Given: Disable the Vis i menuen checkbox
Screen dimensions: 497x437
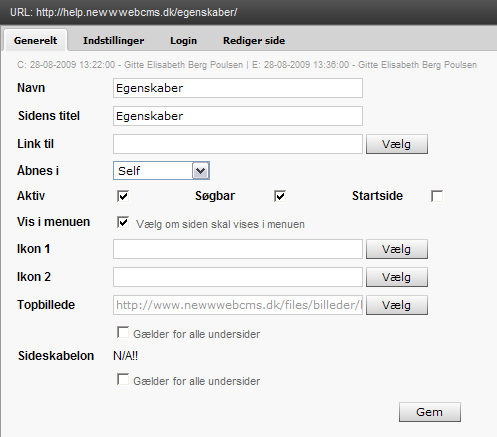Looking at the screenshot, I should [x=123, y=222].
